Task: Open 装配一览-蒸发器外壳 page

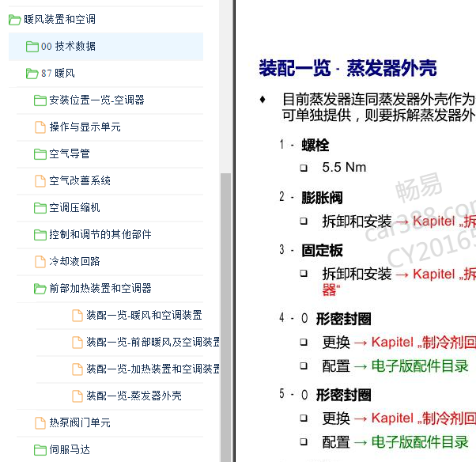Action: click(134, 396)
